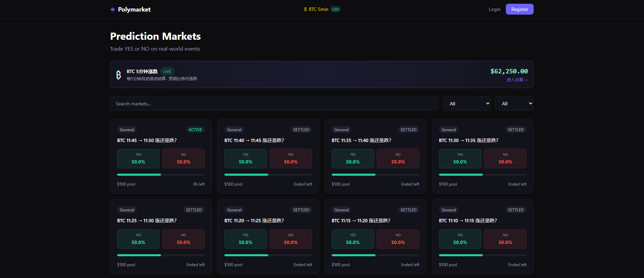
Task: Open market title BTC 11:25 → 11:30 涨还是跌?
Action: [147, 221]
